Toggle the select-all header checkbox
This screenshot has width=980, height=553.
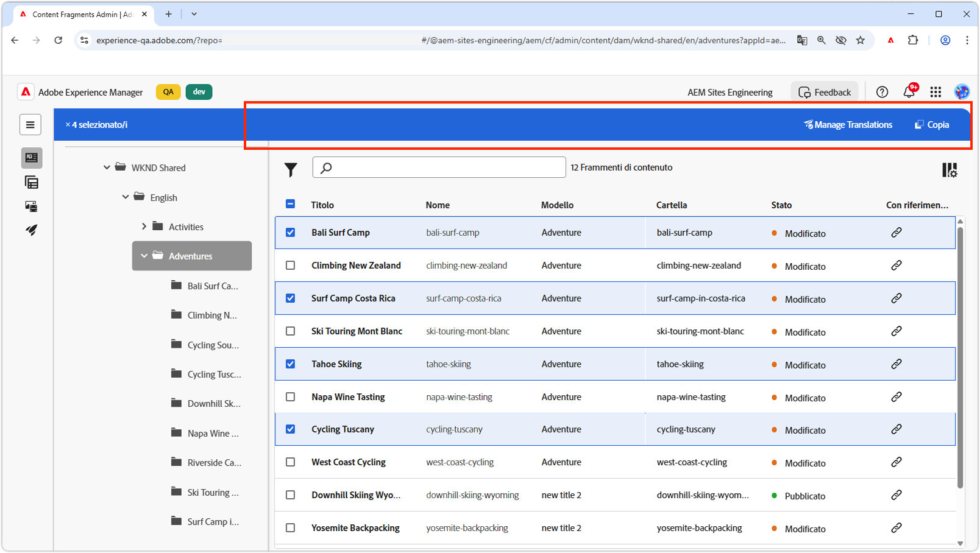tap(291, 205)
